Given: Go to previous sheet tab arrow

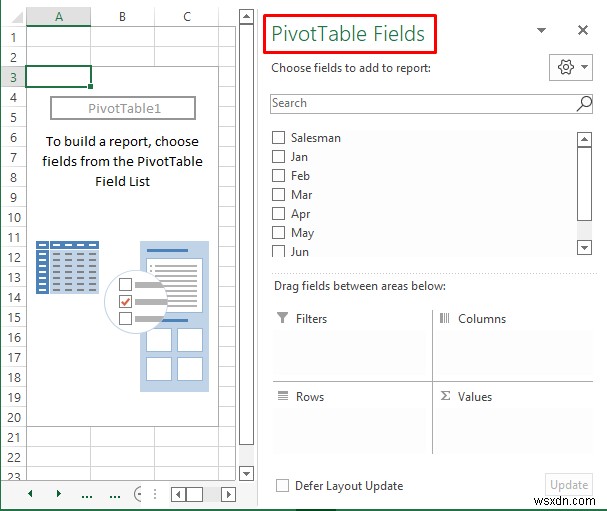Looking at the screenshot, I should (30, 493).
